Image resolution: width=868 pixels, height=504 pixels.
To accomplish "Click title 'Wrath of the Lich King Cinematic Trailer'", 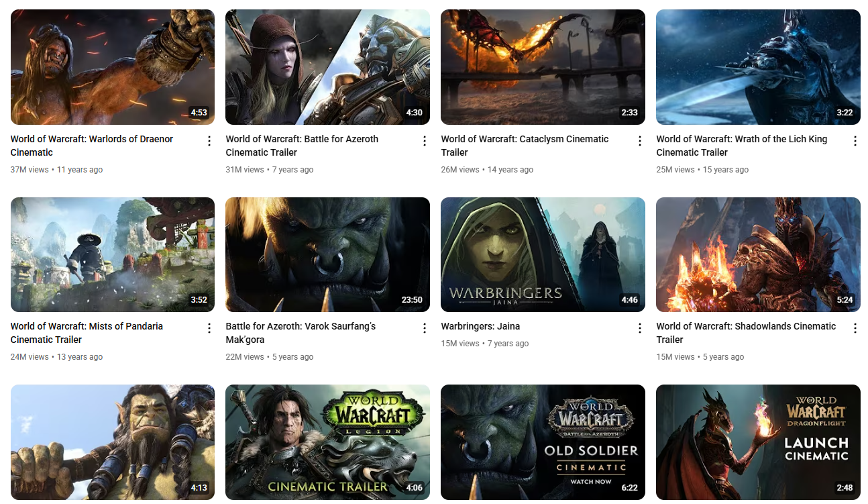I will click(742, 146).
